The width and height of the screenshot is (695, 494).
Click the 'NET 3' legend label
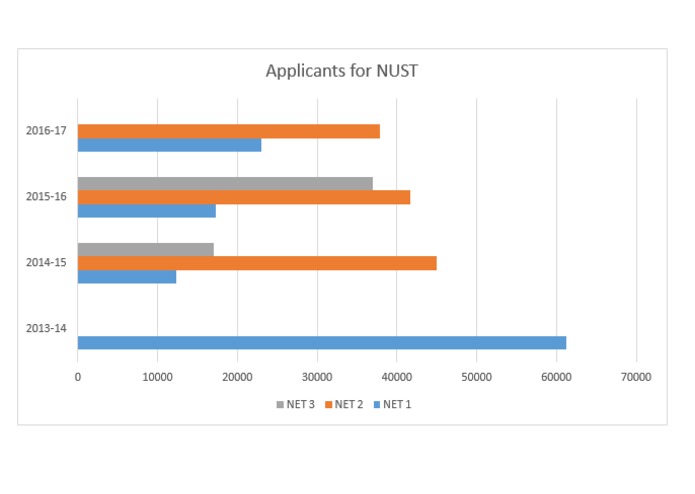click(x=301, y=405)
